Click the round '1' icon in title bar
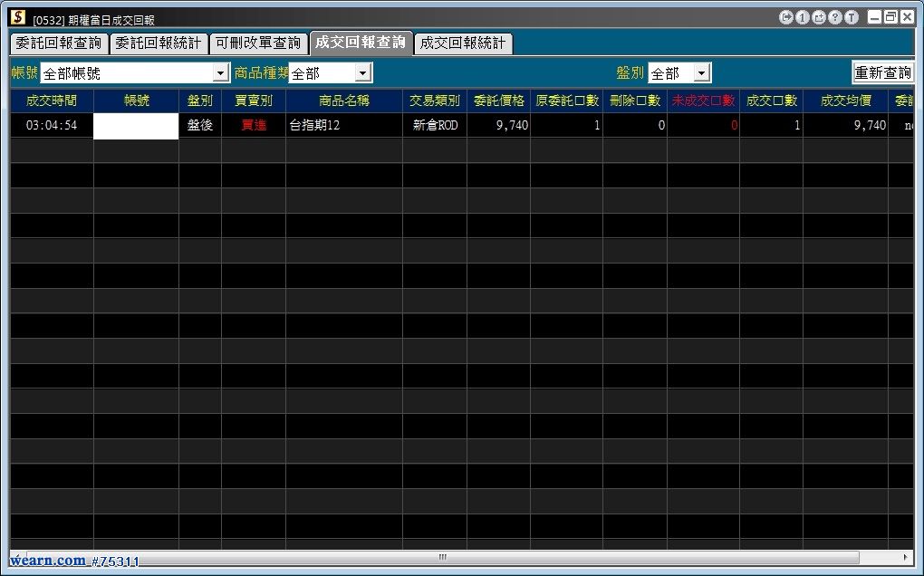This screenshot has height=576, width=924. (803, 18)
